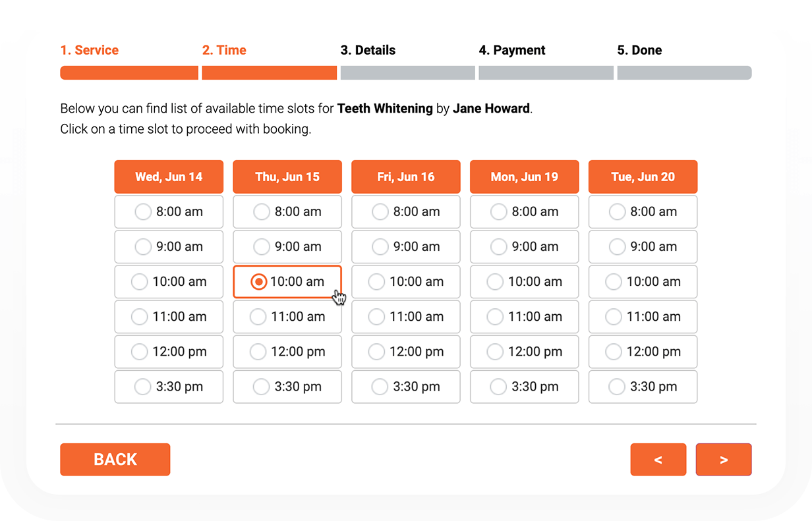Screen dimensions: 812x521
Task: Select 3:30 pm on Tue, Jun 20
Action: point(643,387)
